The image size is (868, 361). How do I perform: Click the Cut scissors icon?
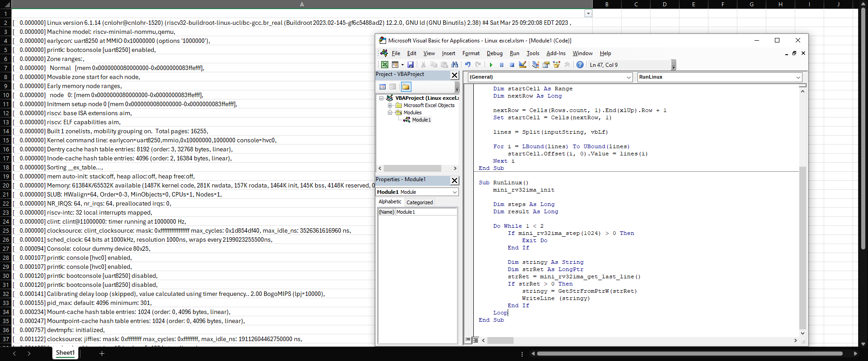pos(424,65)
